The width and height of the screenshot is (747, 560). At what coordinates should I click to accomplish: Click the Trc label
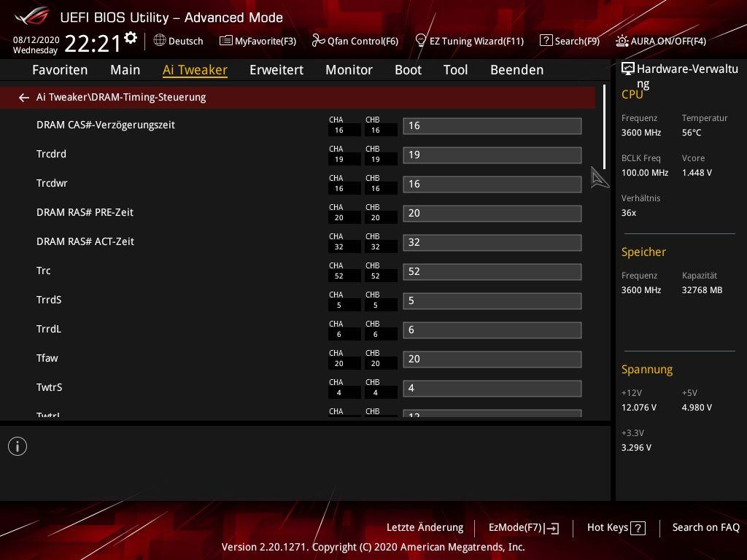click(43, 271)
